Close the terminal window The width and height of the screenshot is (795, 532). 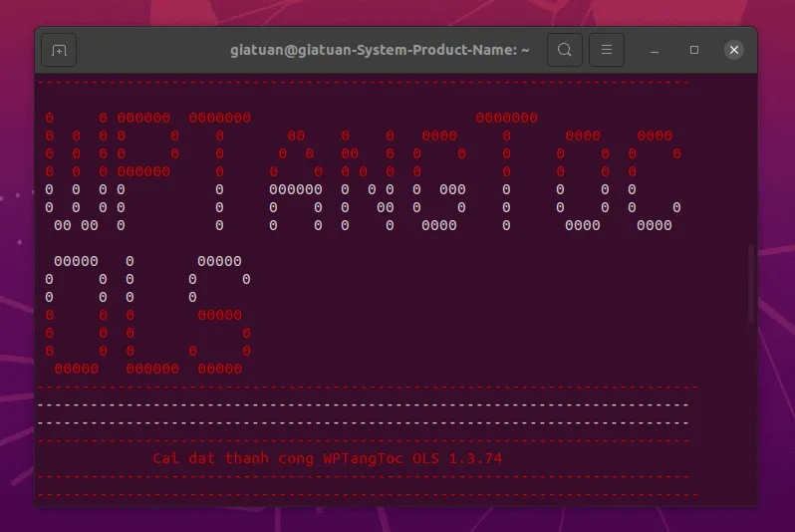point(734,50)
